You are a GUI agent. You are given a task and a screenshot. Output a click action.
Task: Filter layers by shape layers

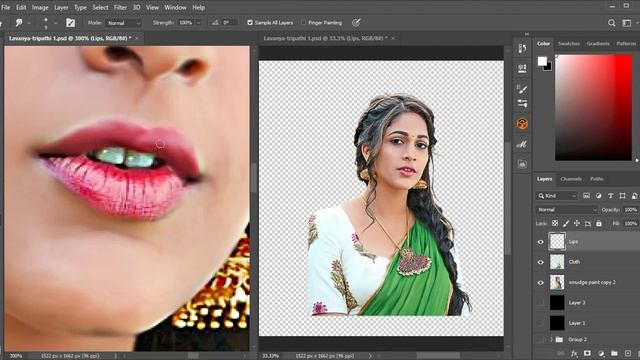[x=622, y=196]
